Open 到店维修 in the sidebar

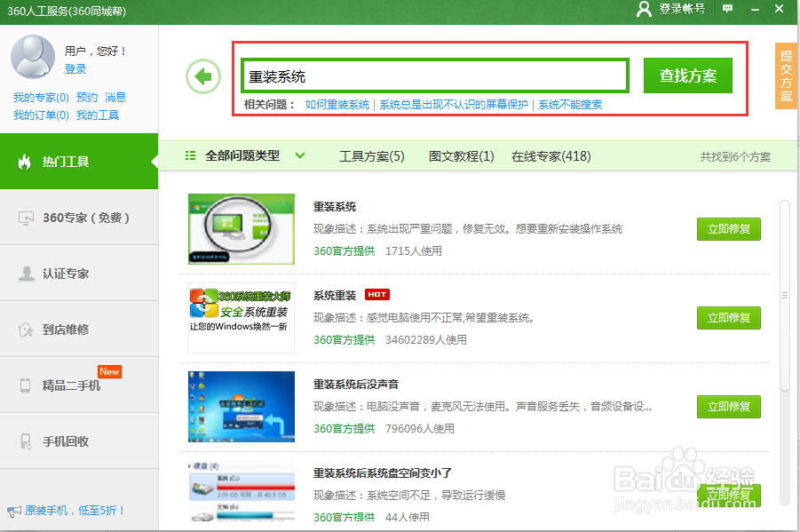pos(79,330)
